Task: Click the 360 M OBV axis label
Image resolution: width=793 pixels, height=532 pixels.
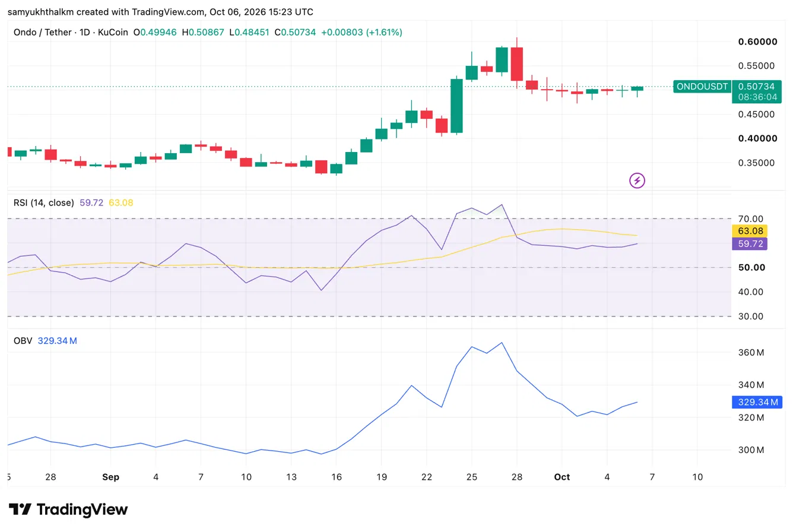Action: 751,353
